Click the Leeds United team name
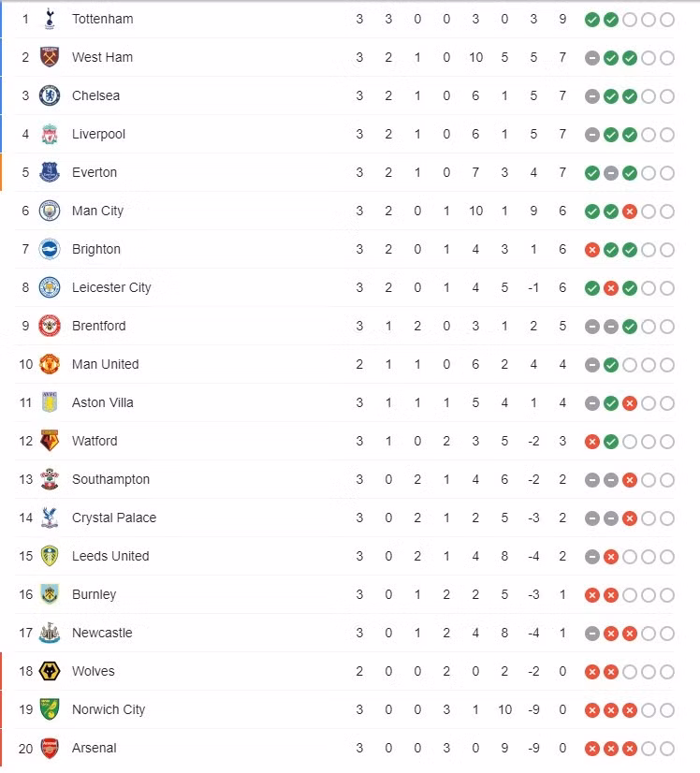This screenshot has height=773, width=700. [x=110, y=556]
